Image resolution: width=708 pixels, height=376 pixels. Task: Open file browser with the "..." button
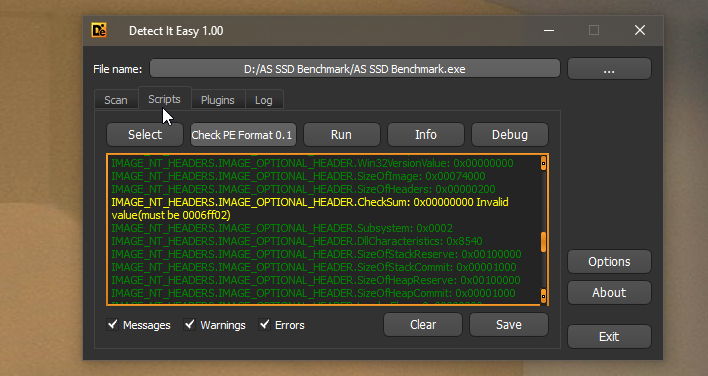point(609,69)
